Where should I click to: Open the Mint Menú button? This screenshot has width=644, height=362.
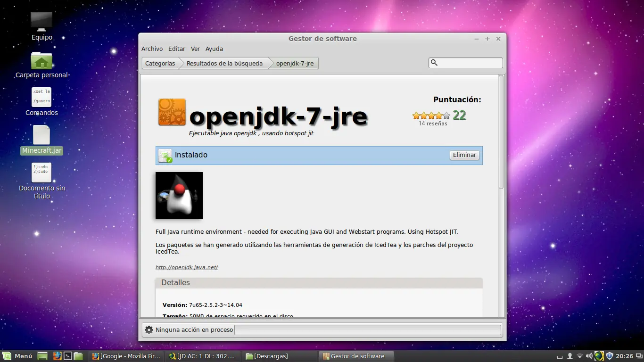[x=17, y=356]
